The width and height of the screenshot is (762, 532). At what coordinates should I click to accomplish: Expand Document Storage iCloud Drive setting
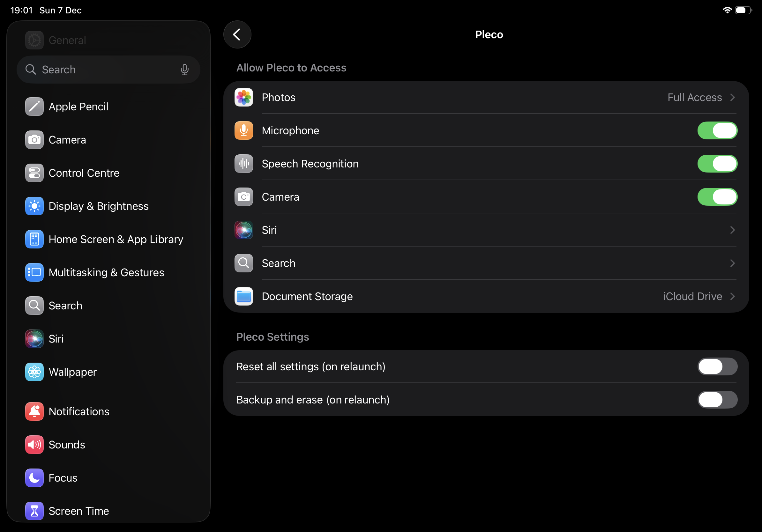[x=698, y=296]
